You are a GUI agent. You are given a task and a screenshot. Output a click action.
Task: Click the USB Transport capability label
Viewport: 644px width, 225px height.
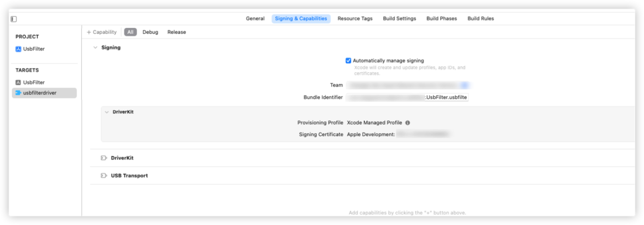tap(129, 176)
